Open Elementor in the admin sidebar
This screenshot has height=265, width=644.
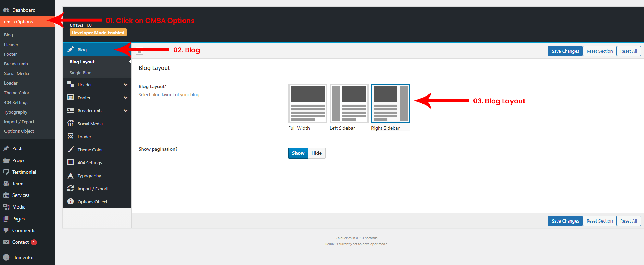23,257
